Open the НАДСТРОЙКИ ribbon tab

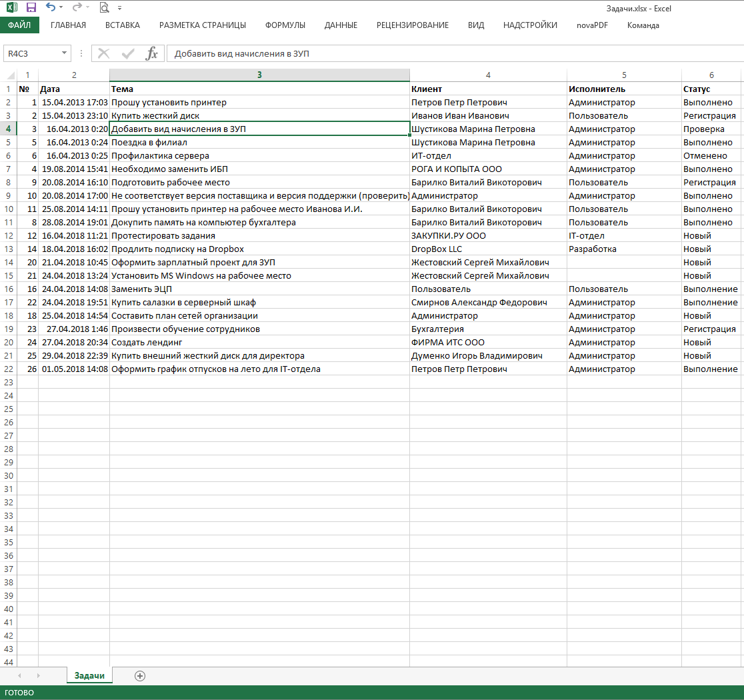pyautogui.click(x=530, y=25)
